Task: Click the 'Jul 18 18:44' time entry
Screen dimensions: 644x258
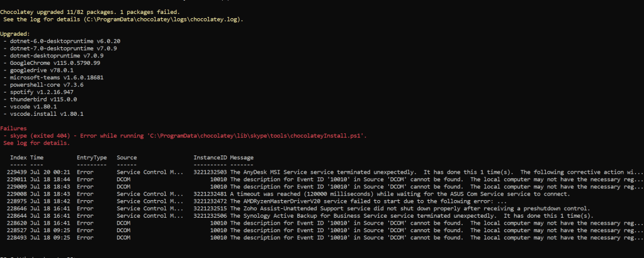Action: [50, 179]
